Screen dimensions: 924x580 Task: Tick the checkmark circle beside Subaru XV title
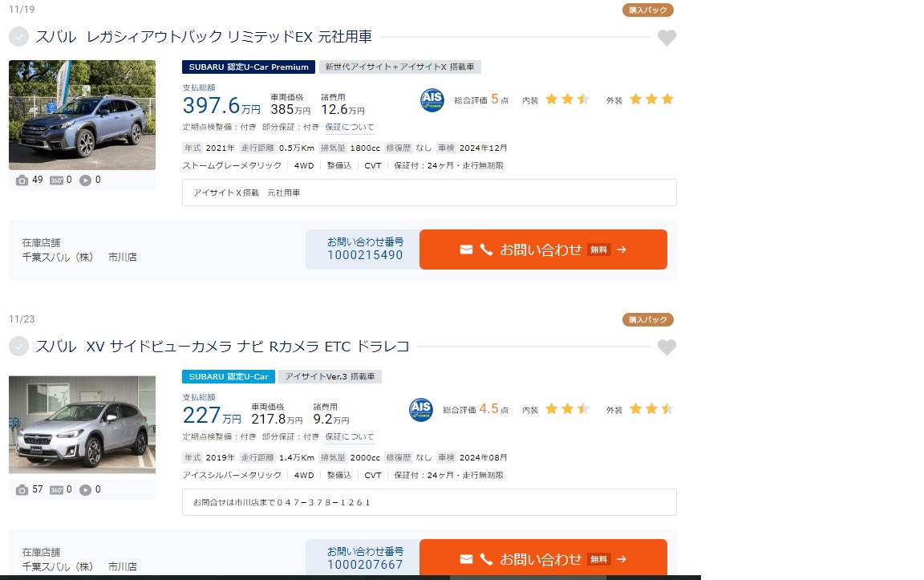pyautogui.click(x=19, y=346)
